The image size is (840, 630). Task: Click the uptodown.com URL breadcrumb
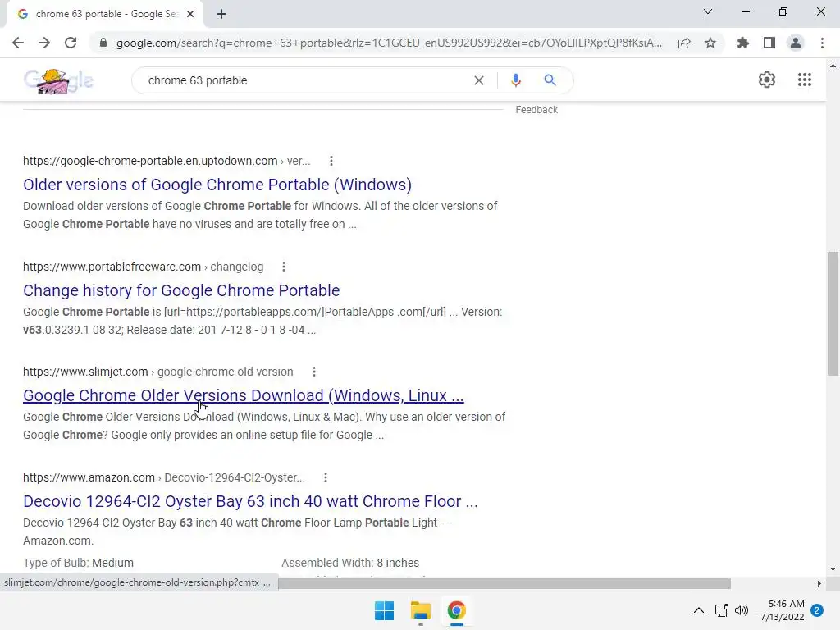(167, 161)
